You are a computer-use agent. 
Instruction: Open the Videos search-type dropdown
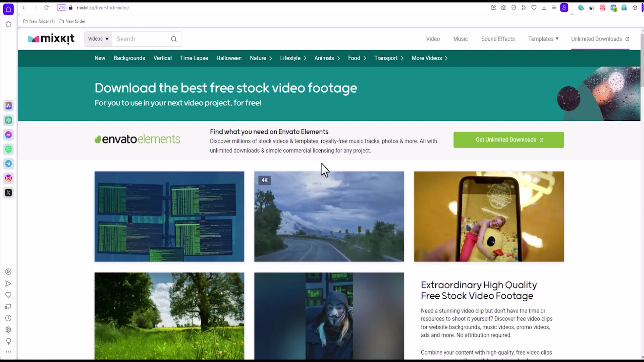click(x=98, y=39)
